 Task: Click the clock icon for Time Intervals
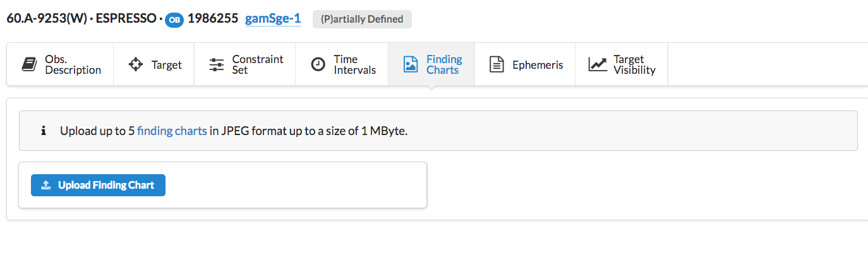(x=318, y=64)
